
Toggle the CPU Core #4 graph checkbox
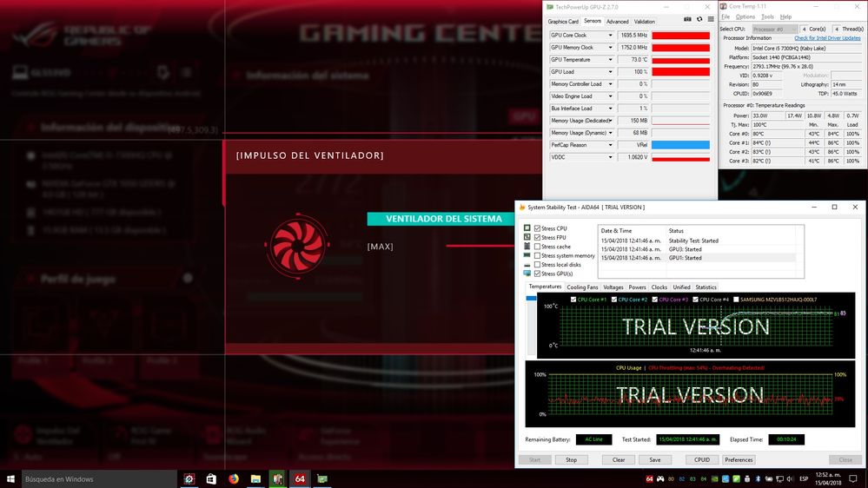point(696,300)
